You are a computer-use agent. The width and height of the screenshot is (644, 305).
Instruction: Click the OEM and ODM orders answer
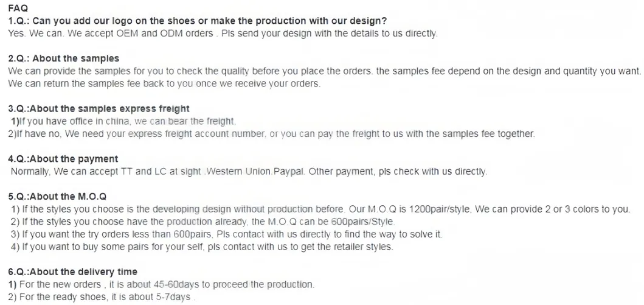tap(223, 33)
